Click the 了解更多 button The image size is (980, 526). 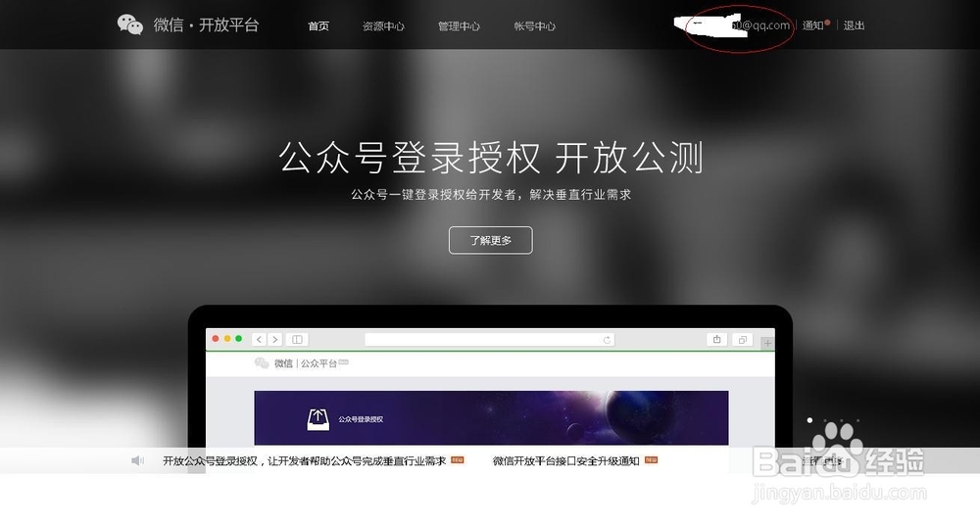tap(491, 240)
